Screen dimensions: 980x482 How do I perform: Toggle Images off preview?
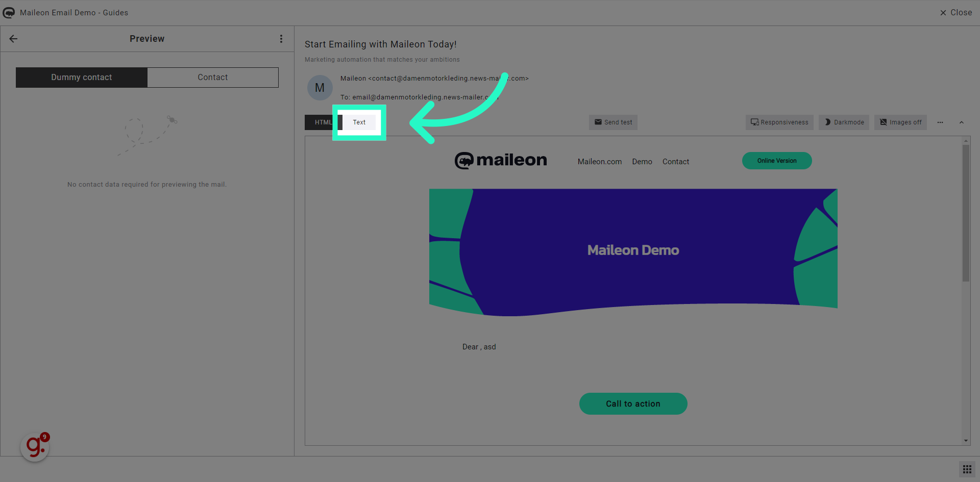click(900, 122)
